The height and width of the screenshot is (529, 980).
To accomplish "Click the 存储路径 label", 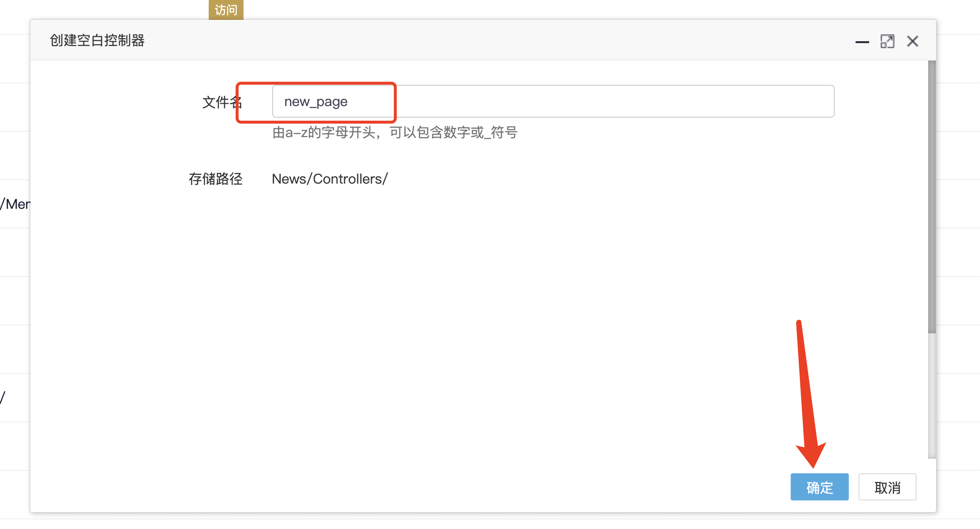I will [215, 179].
